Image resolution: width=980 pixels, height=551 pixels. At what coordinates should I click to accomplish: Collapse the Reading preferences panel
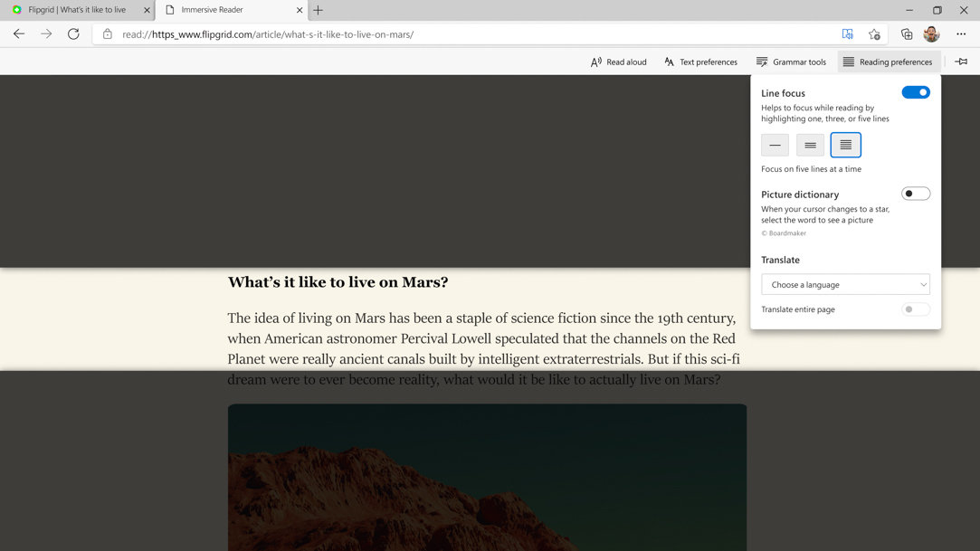tap(888, 62)
